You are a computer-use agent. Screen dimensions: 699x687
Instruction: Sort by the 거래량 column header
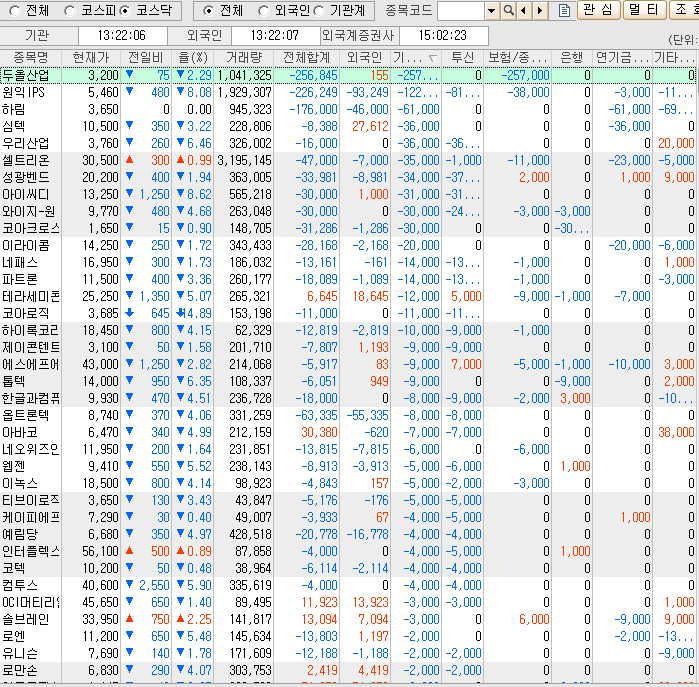243,58
